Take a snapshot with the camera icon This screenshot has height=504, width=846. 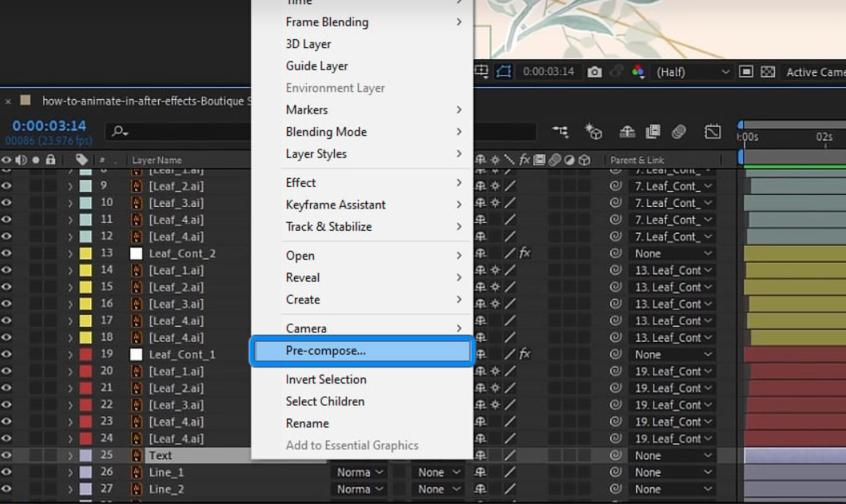(x=594, y=72)
